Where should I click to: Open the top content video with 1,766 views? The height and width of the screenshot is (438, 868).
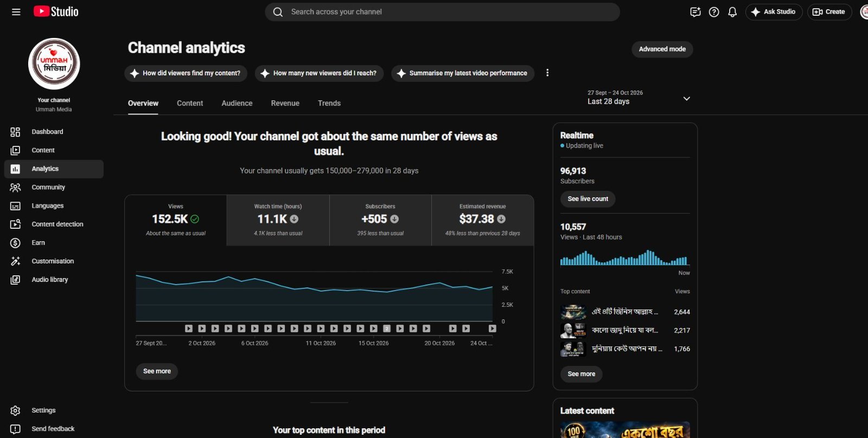click(x=625, y=349)
